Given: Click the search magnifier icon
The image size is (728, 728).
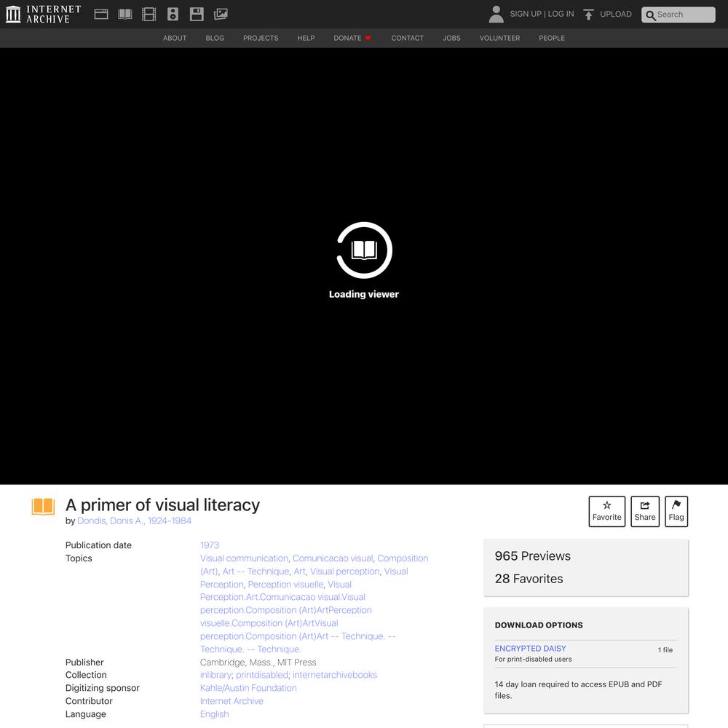Looking at the screenshot, I should 650,15.
